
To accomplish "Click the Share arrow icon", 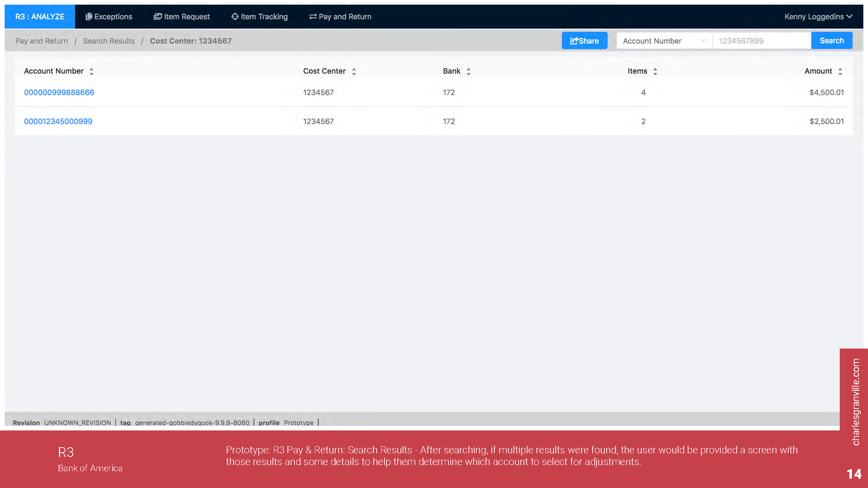I will point(574,41).
